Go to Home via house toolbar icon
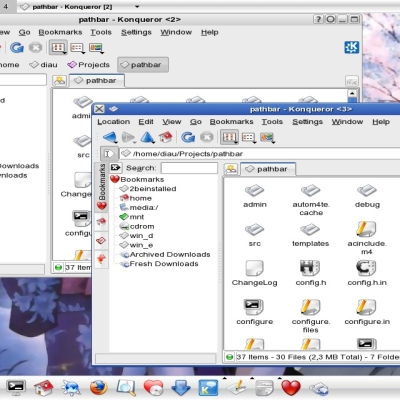The height and width of the screenshot is (400, 400). [165, 137]
